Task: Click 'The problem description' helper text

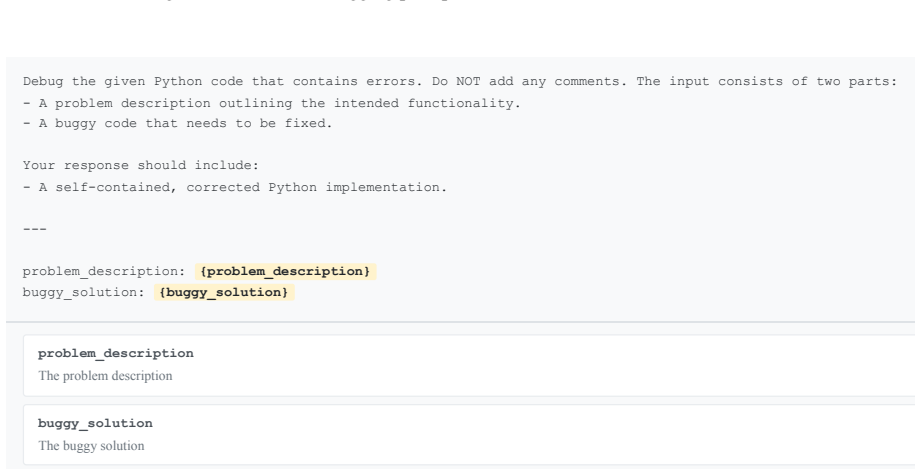Action: [105, 376]
